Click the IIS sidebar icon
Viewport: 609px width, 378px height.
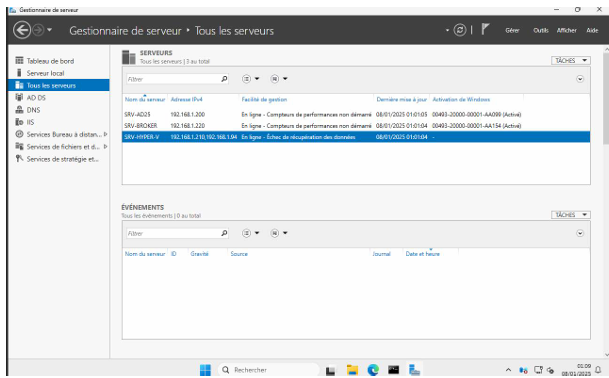pyautogui.click(x=19, y=122)
